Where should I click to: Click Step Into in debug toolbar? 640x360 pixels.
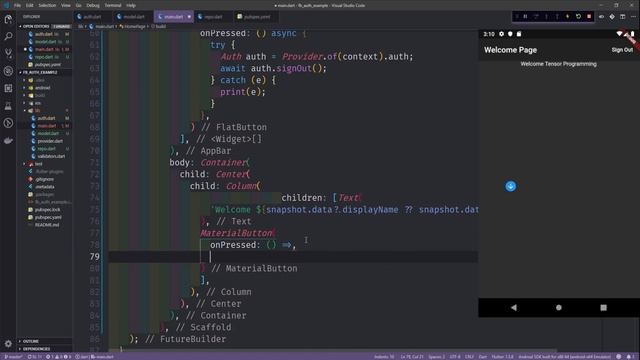pyautogui.click(x=547, y=17)
